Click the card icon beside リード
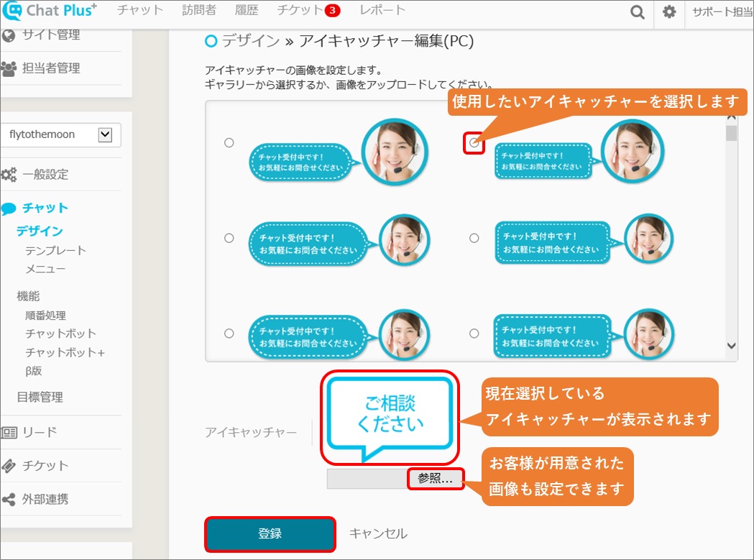The height and width of the screenshot is (560, 754). click(x=9, y=433)
